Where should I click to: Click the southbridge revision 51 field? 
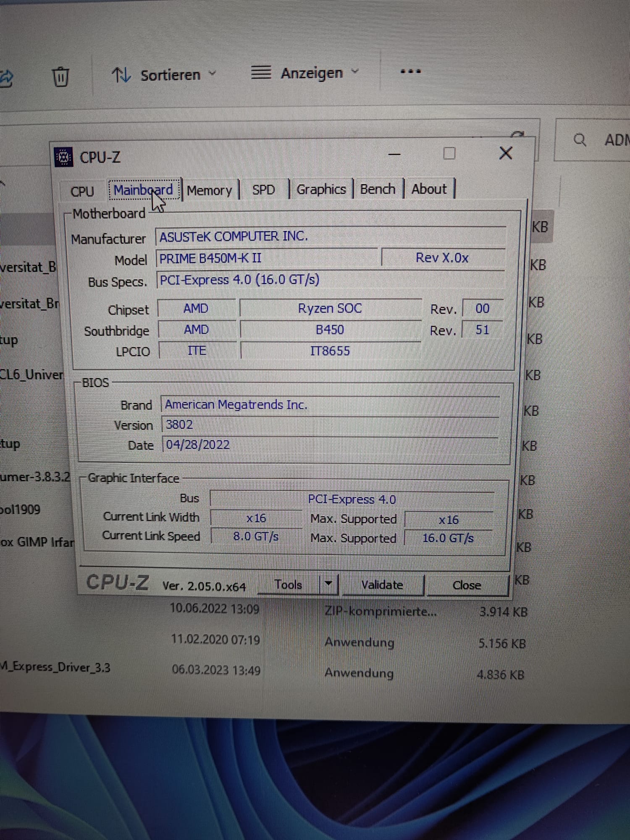[482, 330]
